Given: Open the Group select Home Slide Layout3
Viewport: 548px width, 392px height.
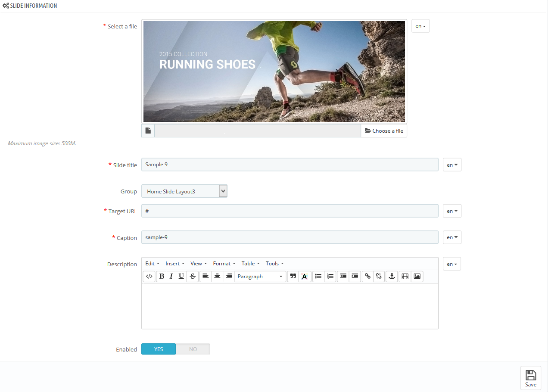Looking at the screenshot, I should click(x=184, y=191).
